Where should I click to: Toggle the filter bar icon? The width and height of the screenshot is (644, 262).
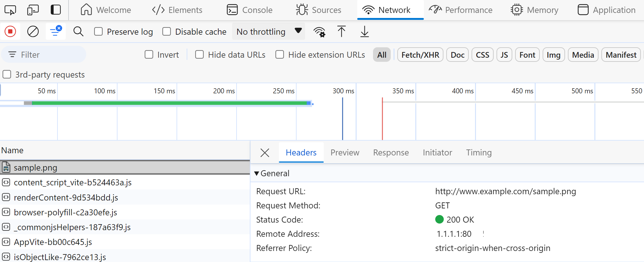pos(56,31)
